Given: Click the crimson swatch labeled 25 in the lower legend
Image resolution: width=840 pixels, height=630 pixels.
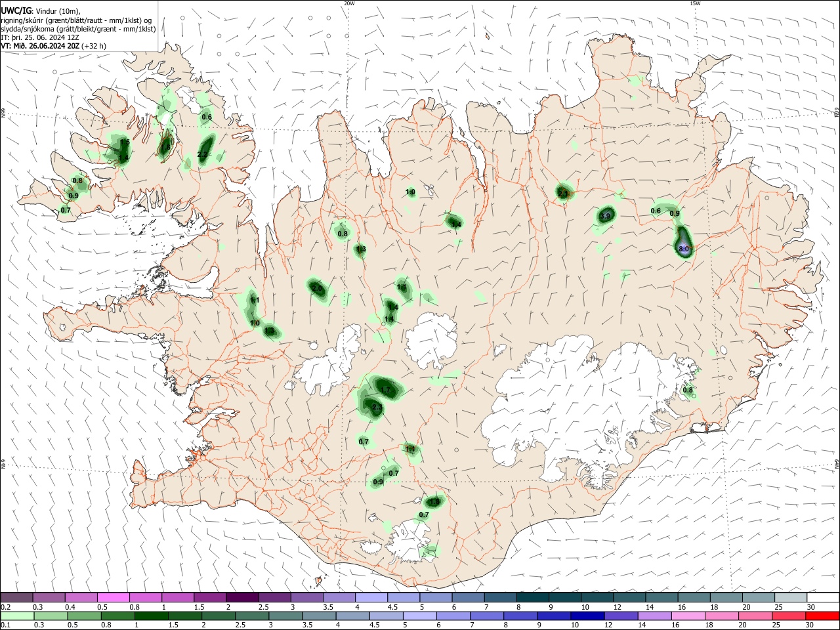Looking at the screenshot, I should coord(790,616).
